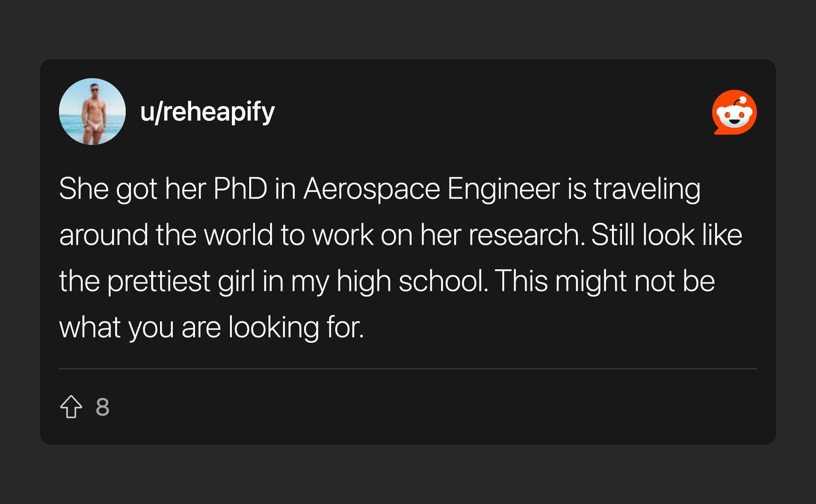Click the Reddit Snoo logo icon
The height and width of the screenshot is (504, 816).
(734, 112)
